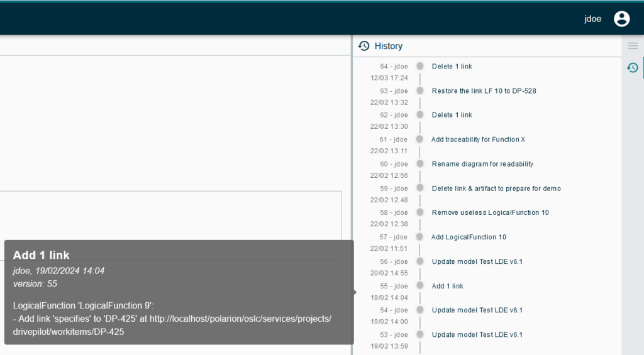Toggle the History sidebar clock icon
The height and width of the screenshot is (355, 644).
(x=633, y=68)
